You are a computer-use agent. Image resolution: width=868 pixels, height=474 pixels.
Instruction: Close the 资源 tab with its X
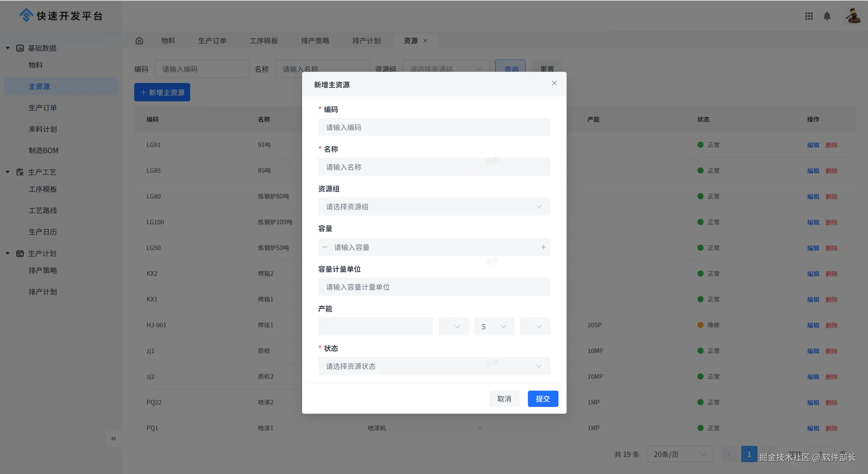click(425, 41)
